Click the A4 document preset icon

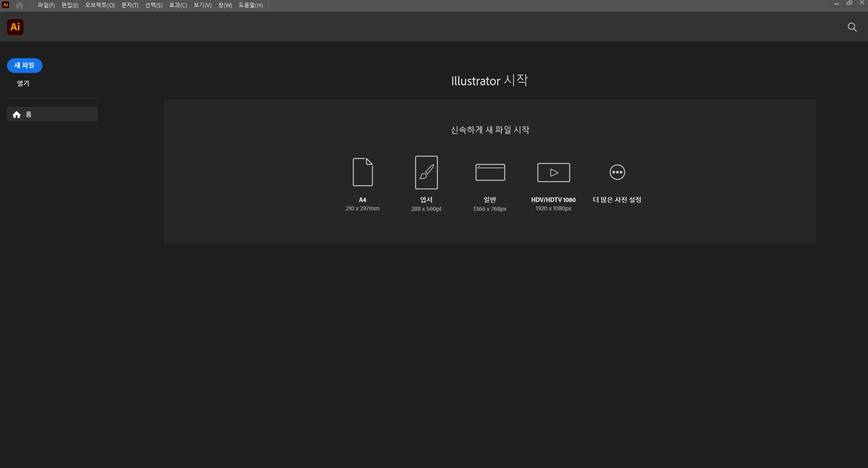click(x=363, y=172)
